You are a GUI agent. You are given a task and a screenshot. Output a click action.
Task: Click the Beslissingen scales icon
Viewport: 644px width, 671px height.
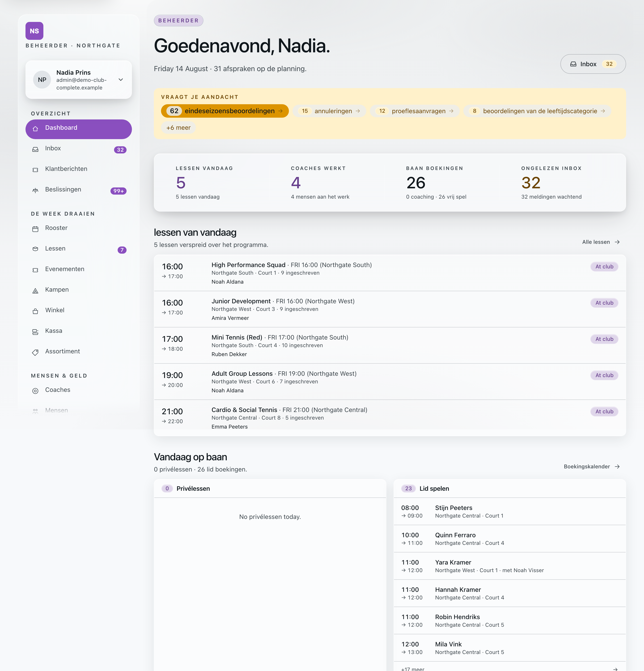[35, 190]
